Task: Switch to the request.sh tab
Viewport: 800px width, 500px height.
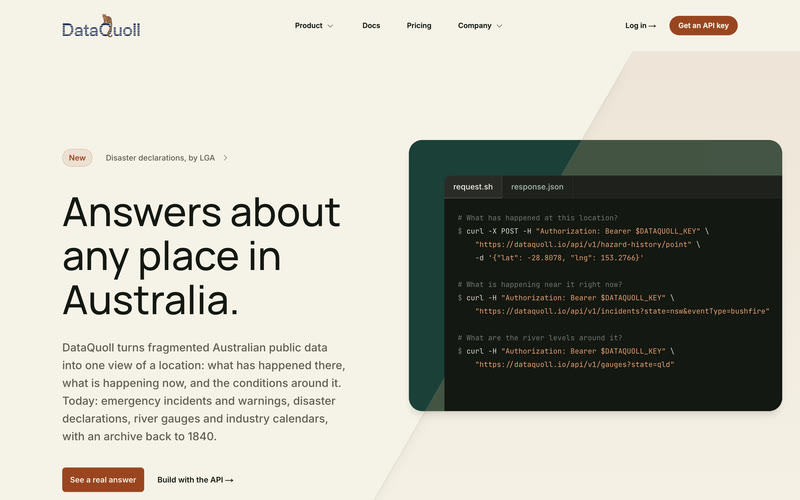Action: point(473,187)
